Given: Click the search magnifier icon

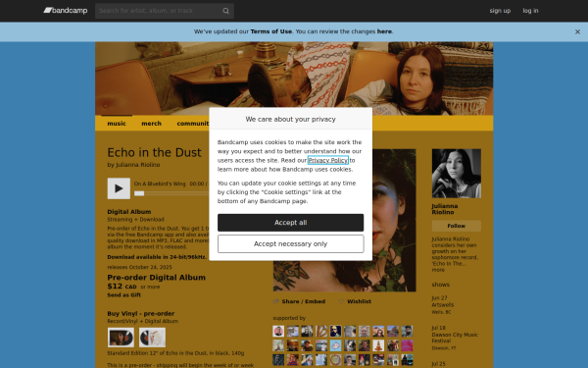Looking at the screenshot, I should coord(225,11).
